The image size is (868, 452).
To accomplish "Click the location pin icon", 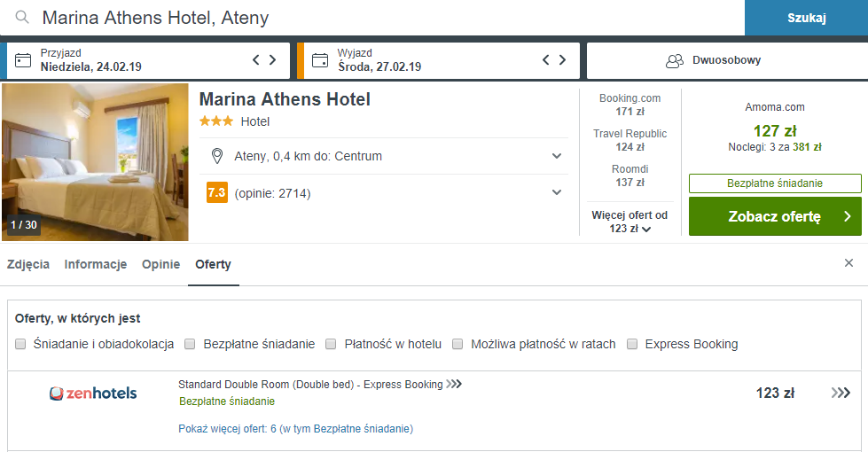I will [217, 156].
